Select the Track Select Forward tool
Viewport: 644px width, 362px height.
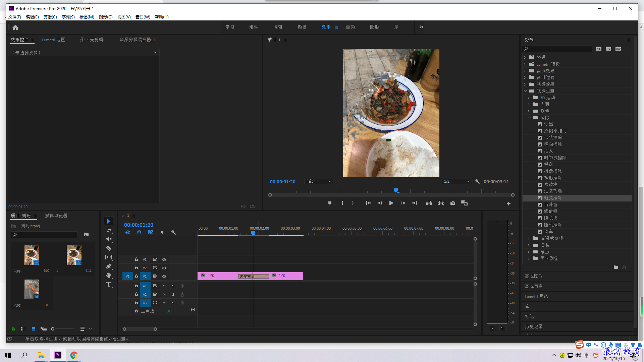point(109,230)
